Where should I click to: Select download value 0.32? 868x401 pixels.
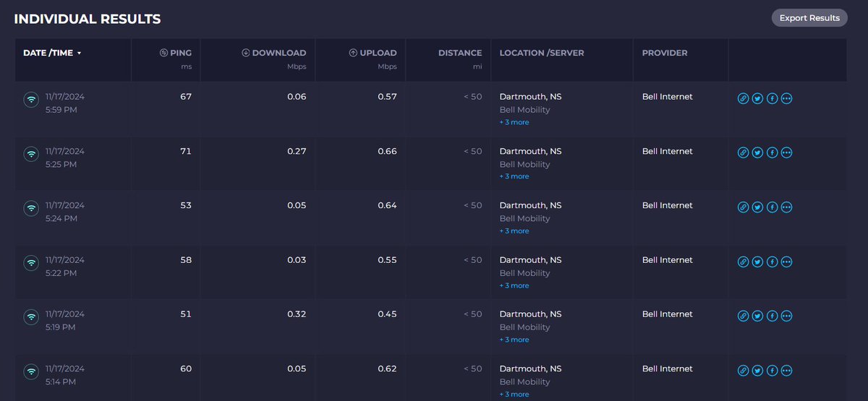click(x=296, y=314)
